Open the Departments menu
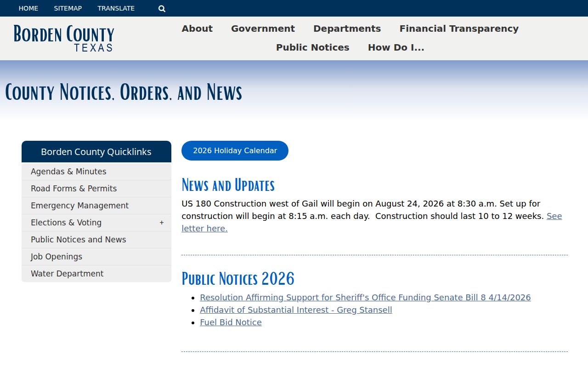This screenshot has width=588, height=368. (347, 29)
